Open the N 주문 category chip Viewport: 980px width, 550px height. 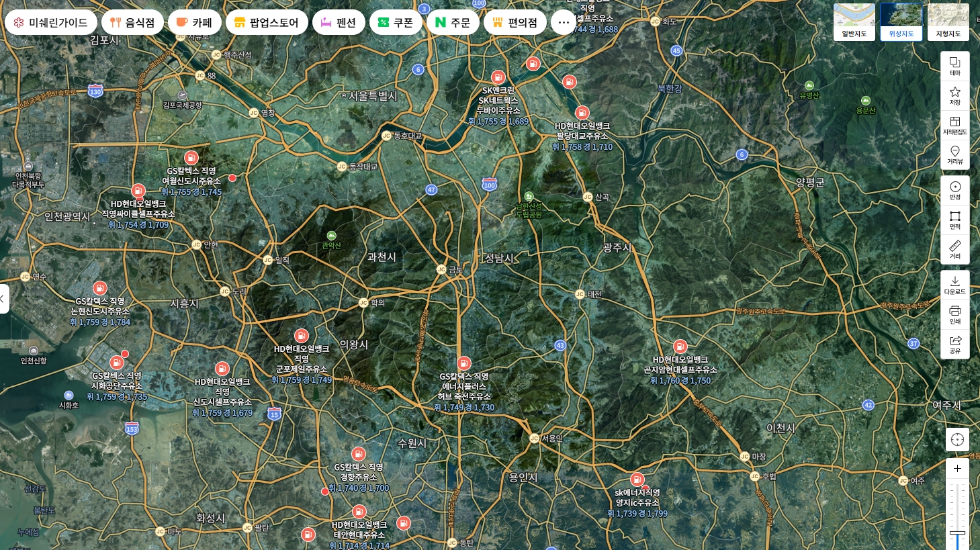(x=453, y=22)
